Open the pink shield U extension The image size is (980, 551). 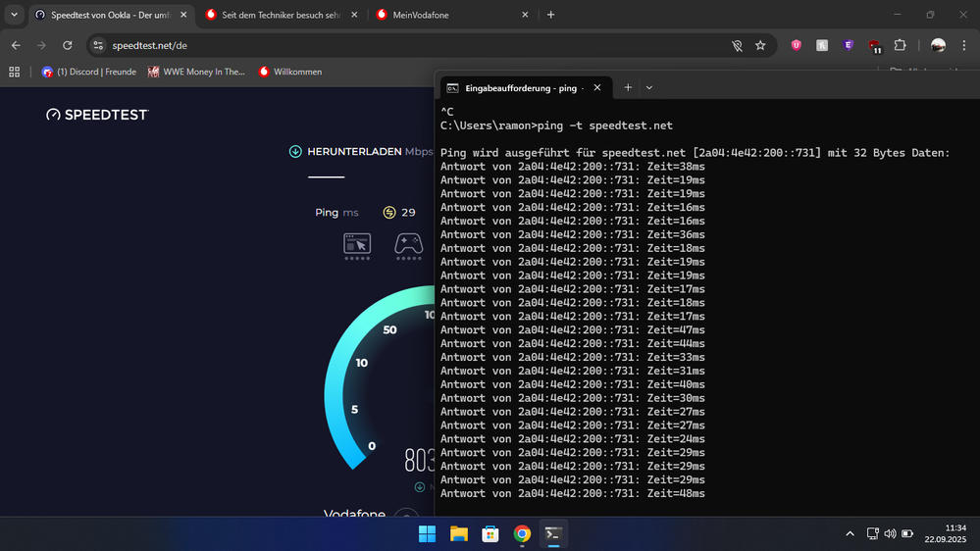pyautogui.click(x=796, y=45)
